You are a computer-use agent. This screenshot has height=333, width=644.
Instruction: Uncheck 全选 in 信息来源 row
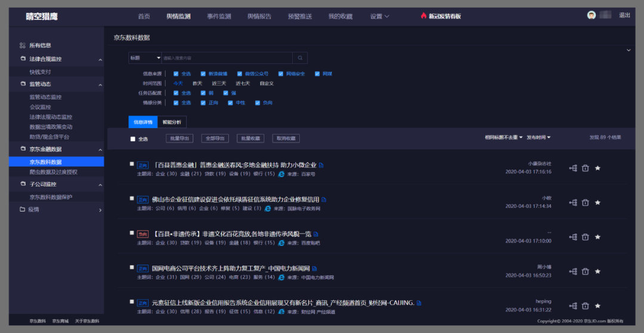coord(176,74)
